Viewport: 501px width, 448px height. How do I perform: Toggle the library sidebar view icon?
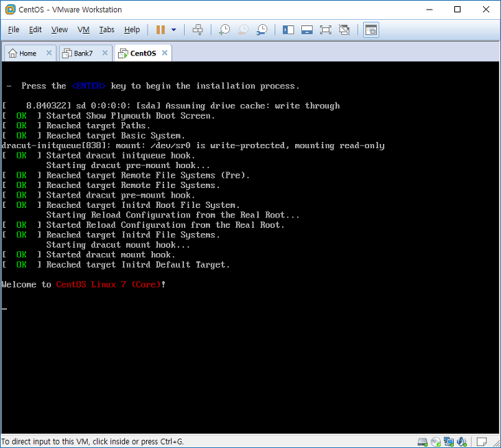[x=288, y=30]
